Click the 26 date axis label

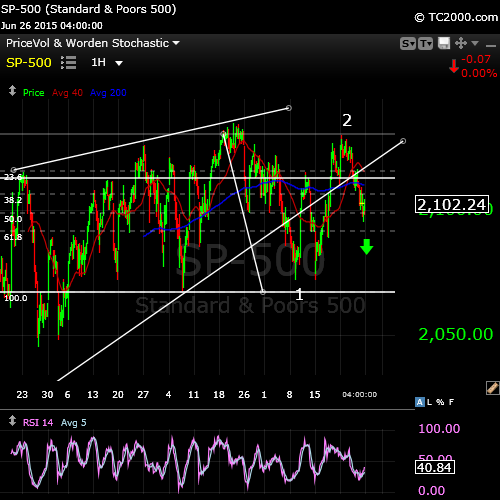244,395
